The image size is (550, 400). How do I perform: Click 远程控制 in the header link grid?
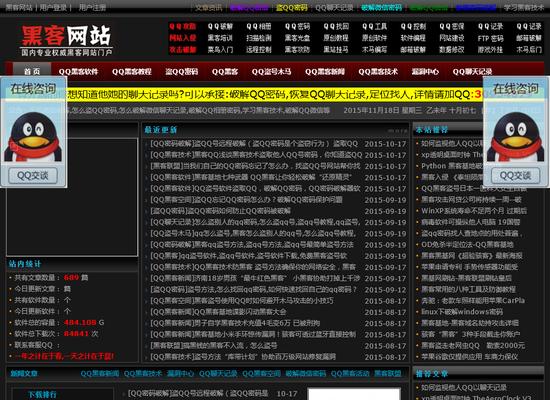pyautogui.click(x=259, y=49)
